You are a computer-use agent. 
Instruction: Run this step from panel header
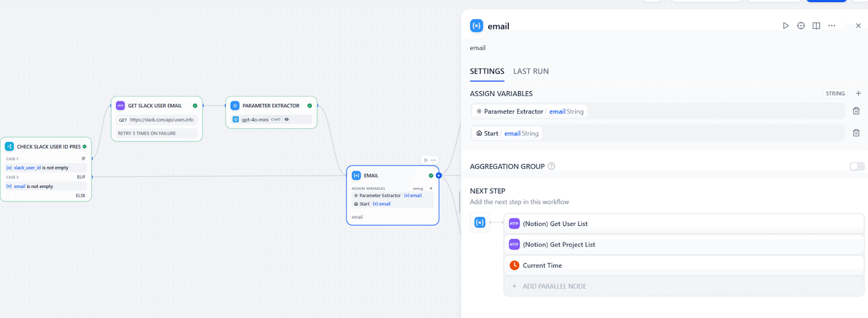[786, 26]
